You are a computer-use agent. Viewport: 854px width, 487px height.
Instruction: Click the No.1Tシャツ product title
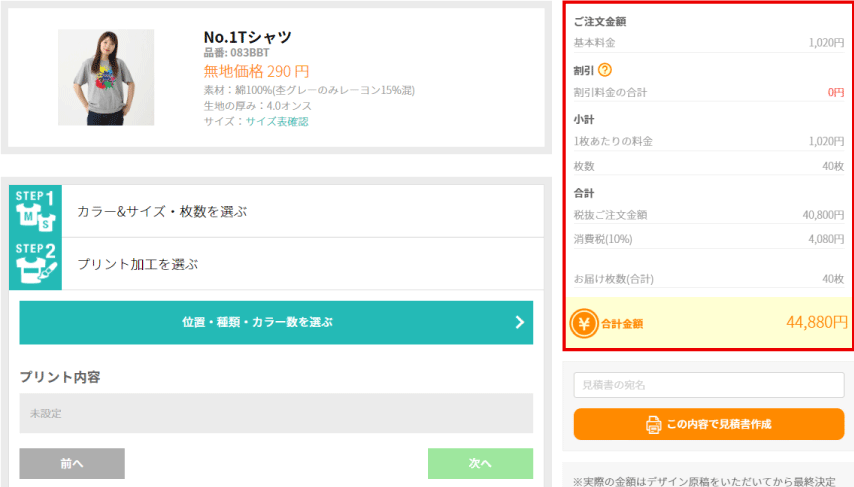pyautogui.click(x=248, y=37)
